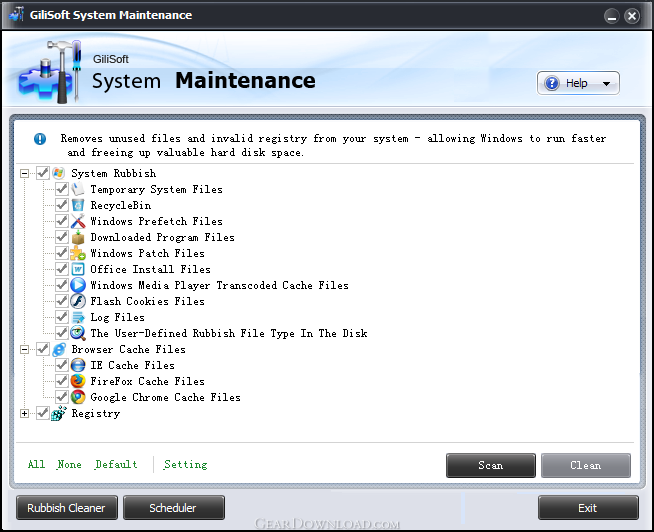Select All items link
The image size is (654, 532).
tap(36, 464)
